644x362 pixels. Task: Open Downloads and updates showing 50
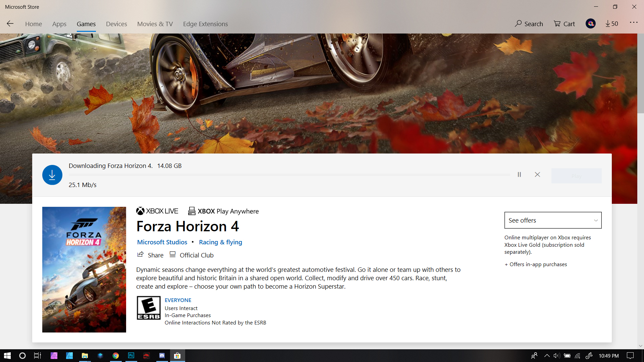(612, 23)
